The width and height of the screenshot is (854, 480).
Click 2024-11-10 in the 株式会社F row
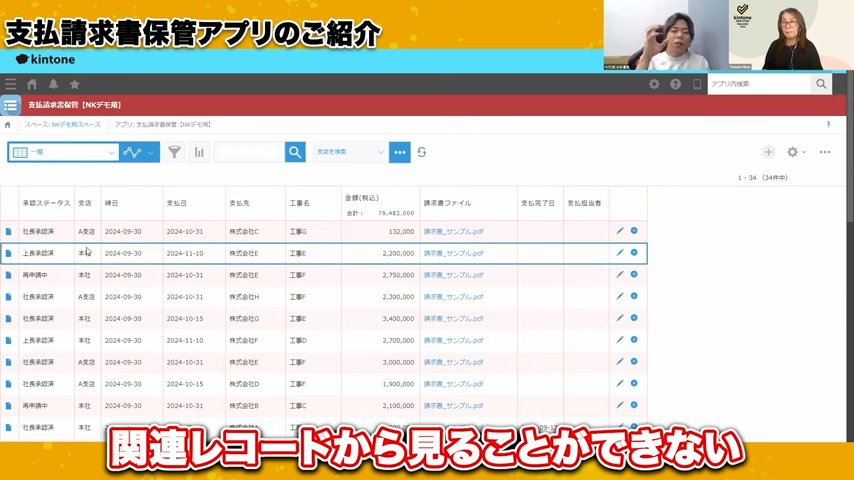click(x=185, y=341)
